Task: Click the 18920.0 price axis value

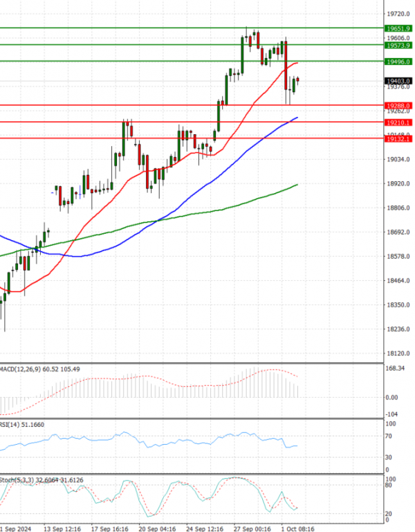Action: 398,183
